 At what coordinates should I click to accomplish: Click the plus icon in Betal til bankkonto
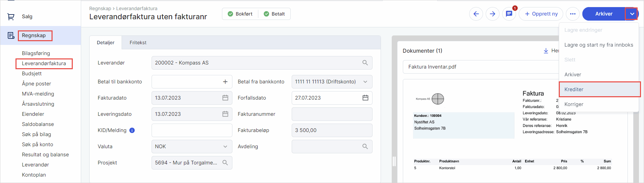coord(225,82)
